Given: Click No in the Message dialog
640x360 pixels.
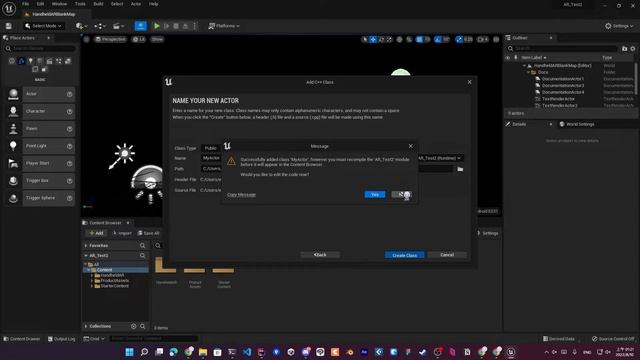Looking at the screenshot, I should pos(402,195).
